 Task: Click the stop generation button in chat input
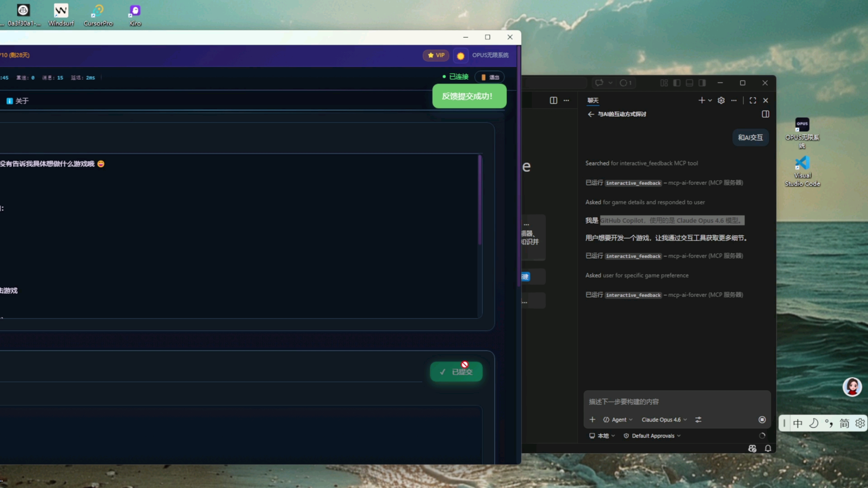(x=762, y=420)
